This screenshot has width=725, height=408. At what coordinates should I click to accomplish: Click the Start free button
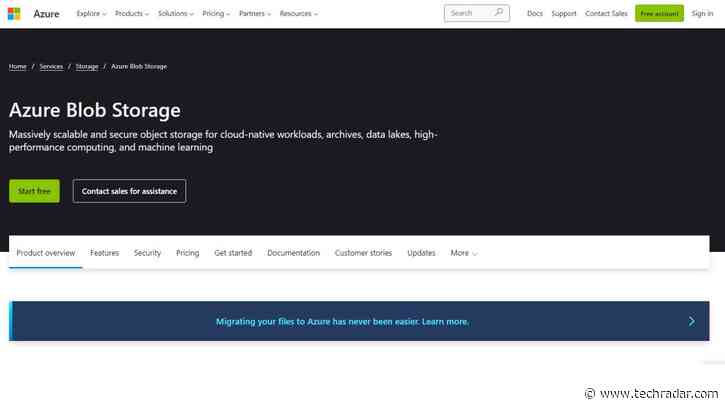pyautogui.click(x=34, y=191)
